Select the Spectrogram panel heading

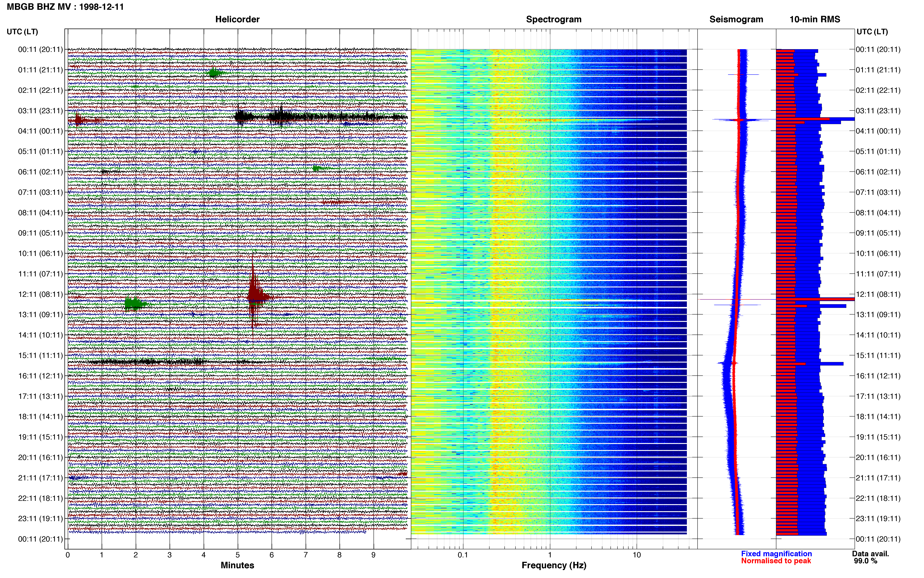pos(554,20)
